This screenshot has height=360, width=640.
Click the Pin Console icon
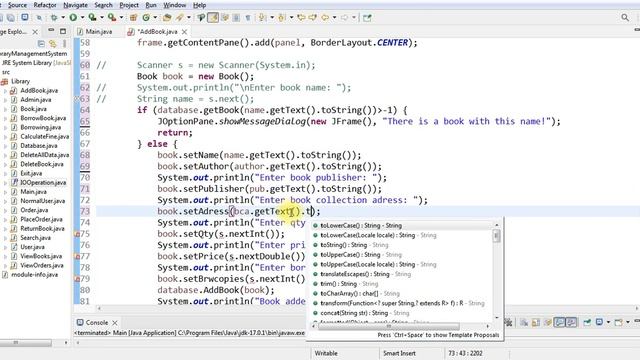pyautogui.click(x=587, y=322)
